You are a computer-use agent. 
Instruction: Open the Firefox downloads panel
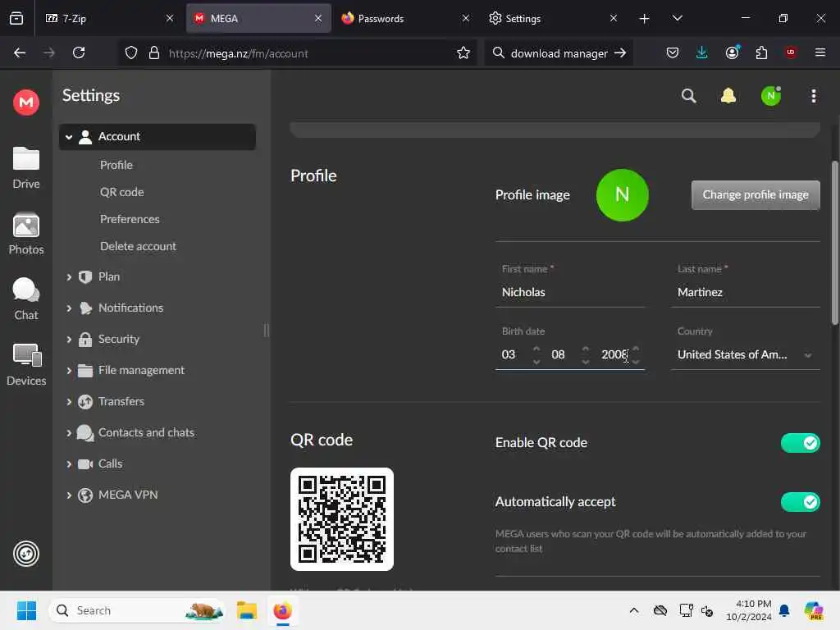(702, 52)
